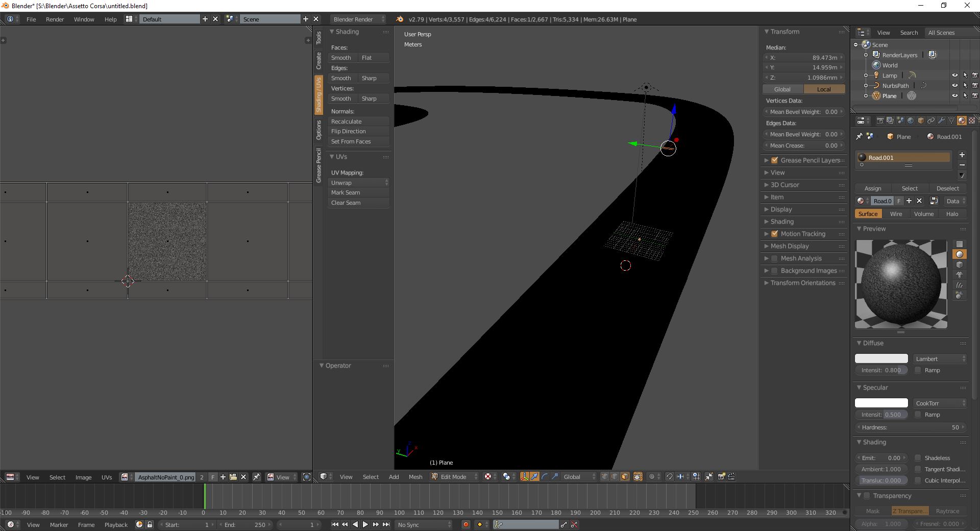Click the record auto-keyframe button
The width and height of the screenshot is (980, 531).
point(465,524)
